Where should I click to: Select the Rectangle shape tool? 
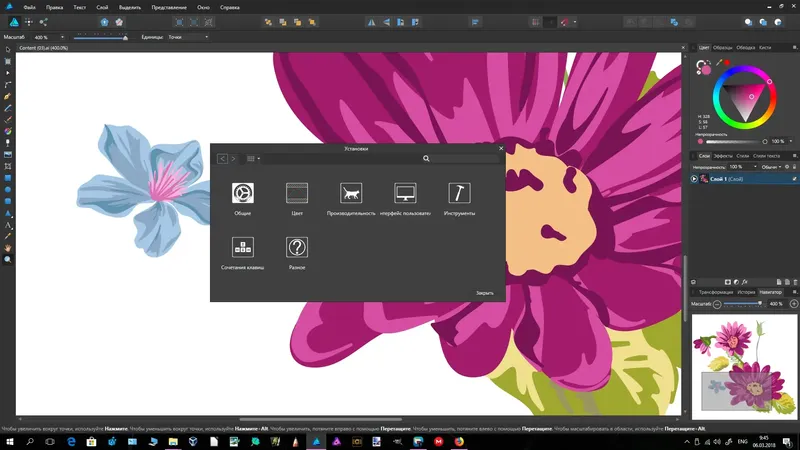8,178
